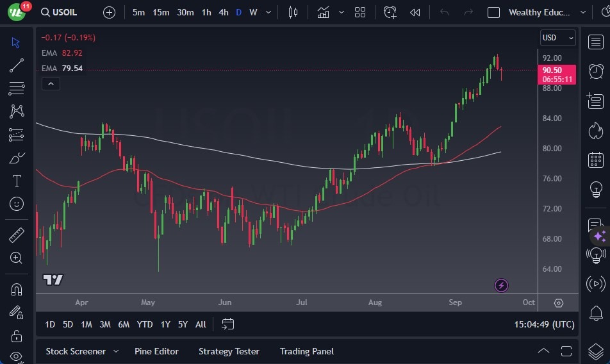Toggle magnet mode for drawings
The width and height of the screenshot is (610, 364).
click(17, 289)
